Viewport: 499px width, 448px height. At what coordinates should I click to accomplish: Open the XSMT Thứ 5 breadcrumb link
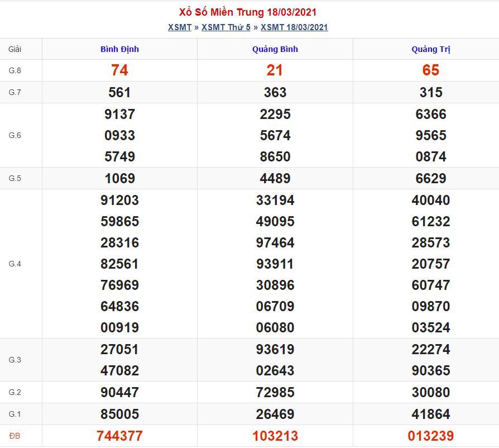pyautogui.click(x=226, y=27)
